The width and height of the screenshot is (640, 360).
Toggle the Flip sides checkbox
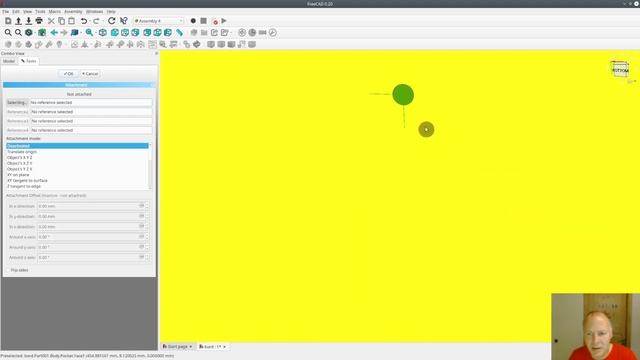8,270
